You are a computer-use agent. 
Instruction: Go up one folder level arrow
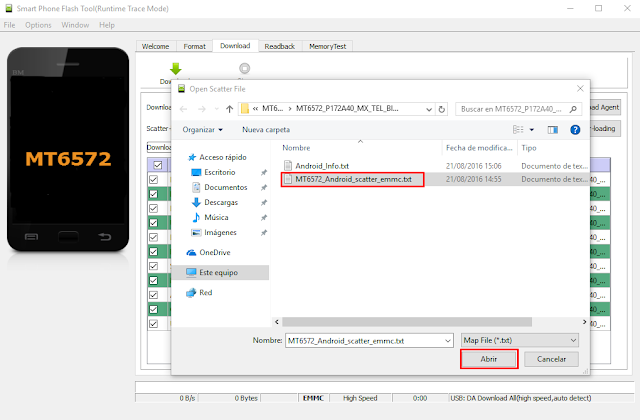click(x=229, y=109)
